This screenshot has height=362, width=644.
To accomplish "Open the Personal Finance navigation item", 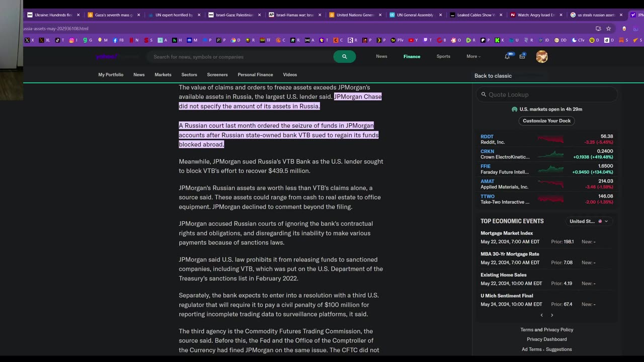I will (255, 74).
